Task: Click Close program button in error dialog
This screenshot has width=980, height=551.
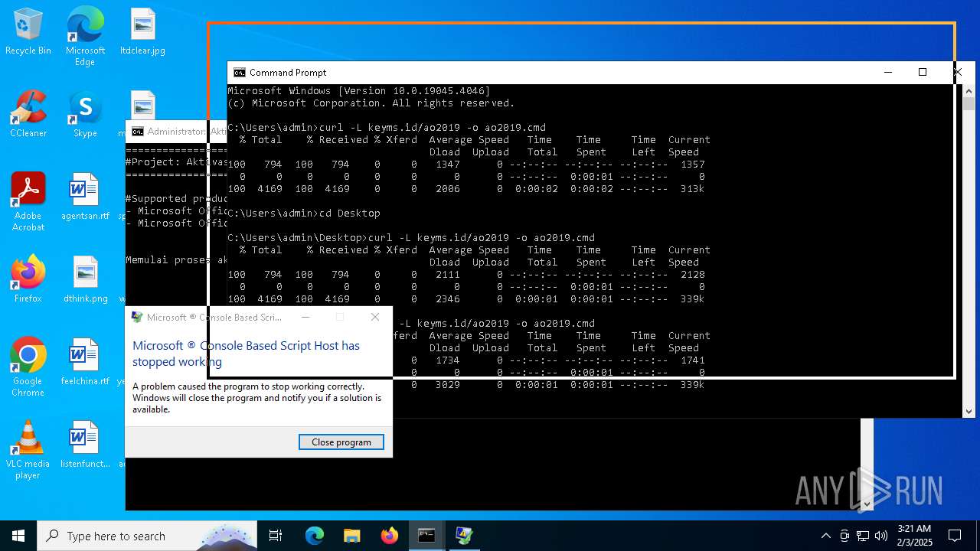Action: click(x=341, y=442)
